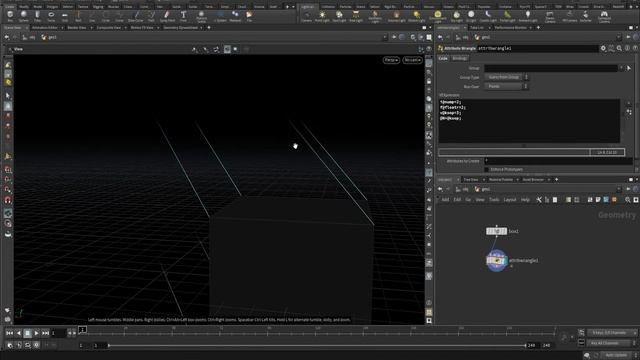The height and width of the screenshot is (360, 640).
Task: Switch to the Composite View tab
Action: click(x=109, y=28)
